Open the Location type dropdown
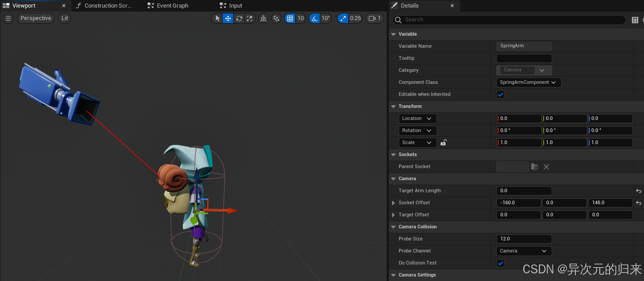The width and height of the screenshot is (644, 281). tap(417, 118)
